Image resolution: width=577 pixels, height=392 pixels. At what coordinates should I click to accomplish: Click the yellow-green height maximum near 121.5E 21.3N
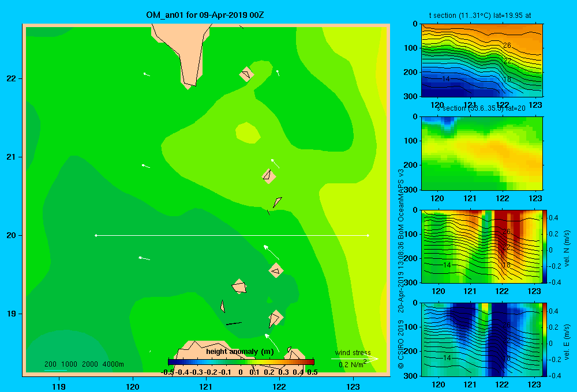coord(248,133)
